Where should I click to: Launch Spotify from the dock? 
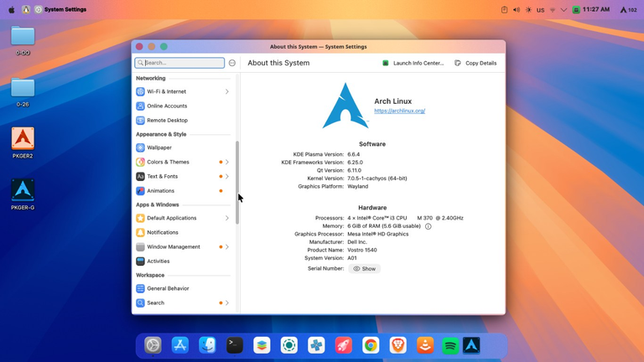(450, 345)
